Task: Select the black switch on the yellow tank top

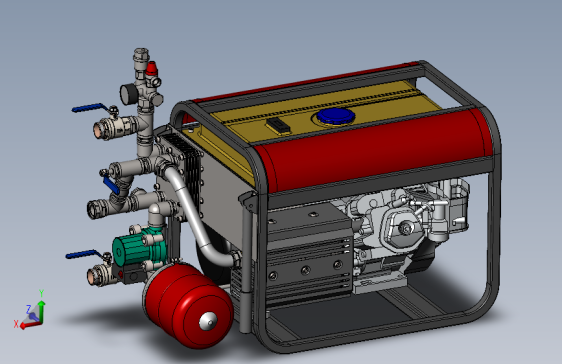Action: tap(278, 124)
